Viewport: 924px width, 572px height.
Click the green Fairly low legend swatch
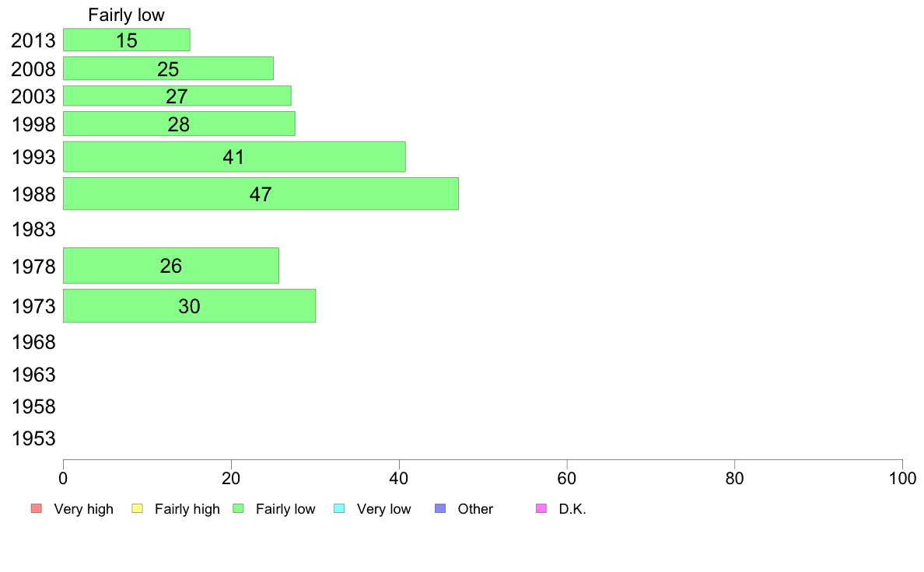238,508
